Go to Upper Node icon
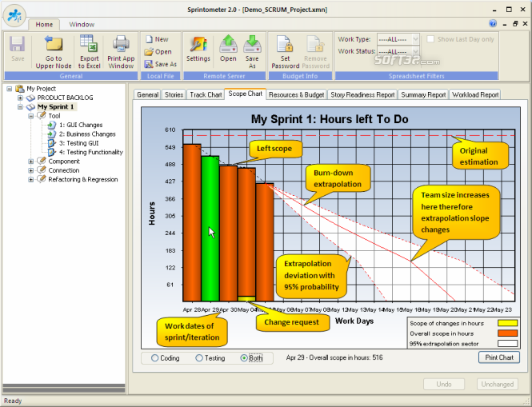Screen dimensions: 532x407 tap(54, 43)
